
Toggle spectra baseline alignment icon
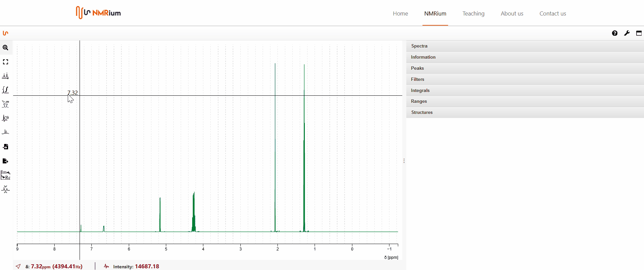pyautogui.click(x=5, y=189)
